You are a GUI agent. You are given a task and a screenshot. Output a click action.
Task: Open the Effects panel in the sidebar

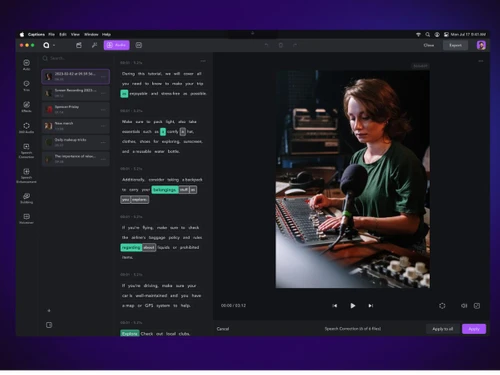pos(26,106)
